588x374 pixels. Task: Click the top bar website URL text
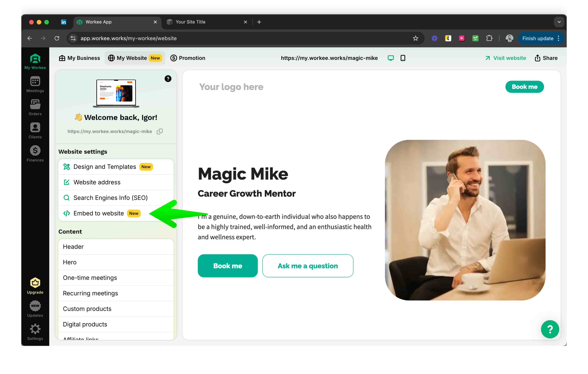329,58
